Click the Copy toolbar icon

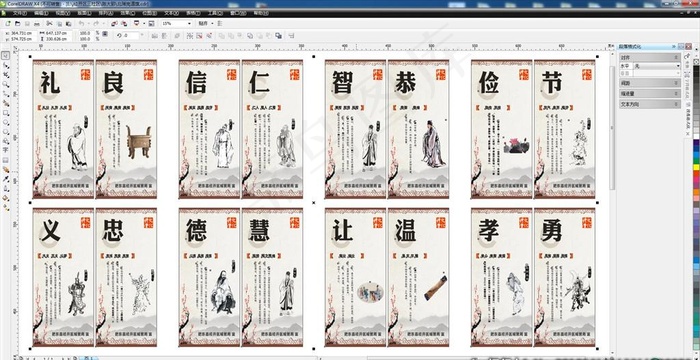[x=59, y=23]
